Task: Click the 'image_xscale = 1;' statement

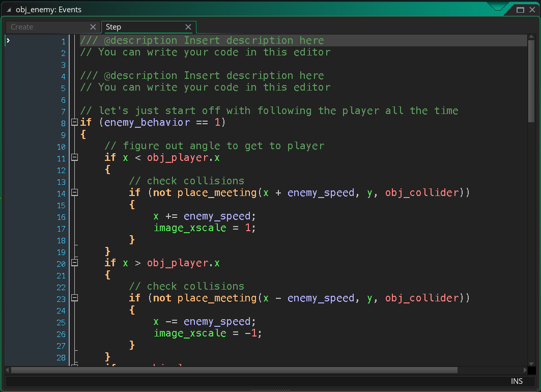Action: 205,228
